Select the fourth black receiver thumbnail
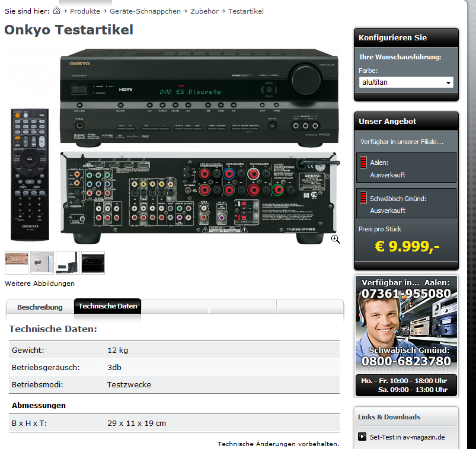476x449 pixels. 93,263
